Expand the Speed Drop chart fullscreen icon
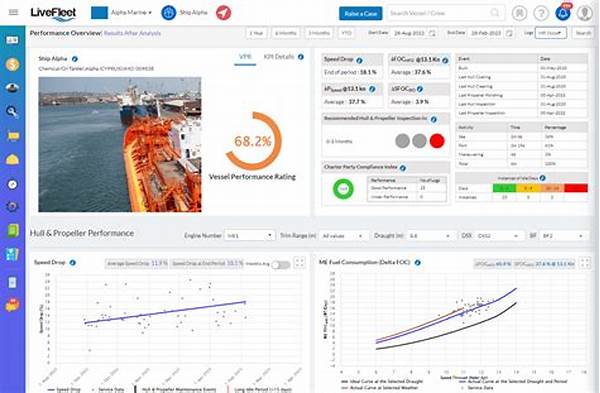The image size is (600, 393). pos(300,263)
